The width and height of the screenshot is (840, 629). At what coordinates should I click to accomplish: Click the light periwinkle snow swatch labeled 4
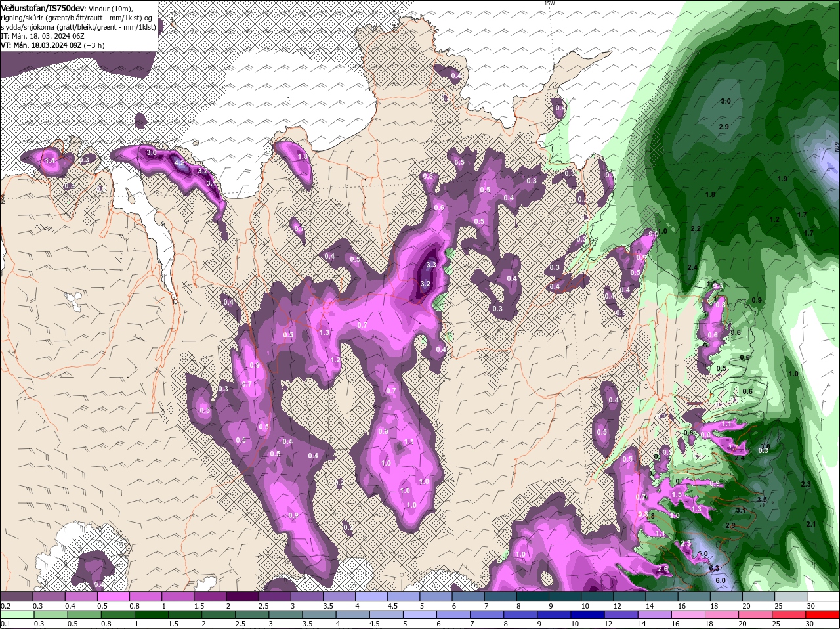click(371, 596)
